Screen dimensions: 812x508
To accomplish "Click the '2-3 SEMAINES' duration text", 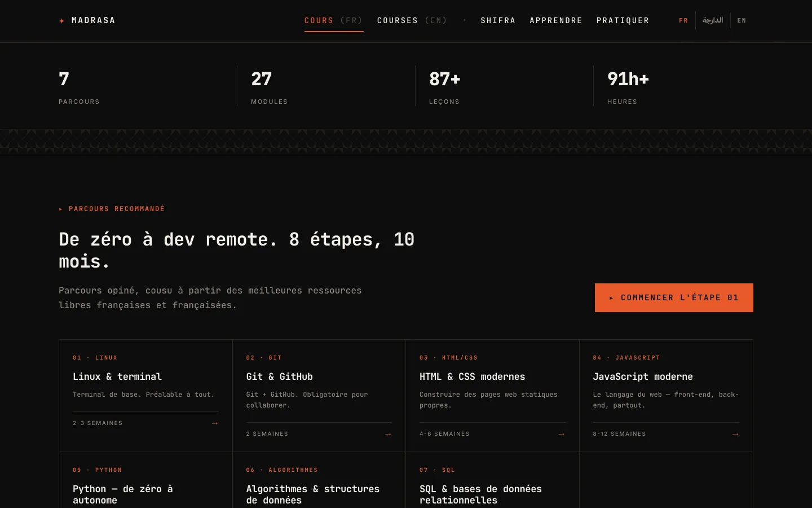I will (98, 423).
